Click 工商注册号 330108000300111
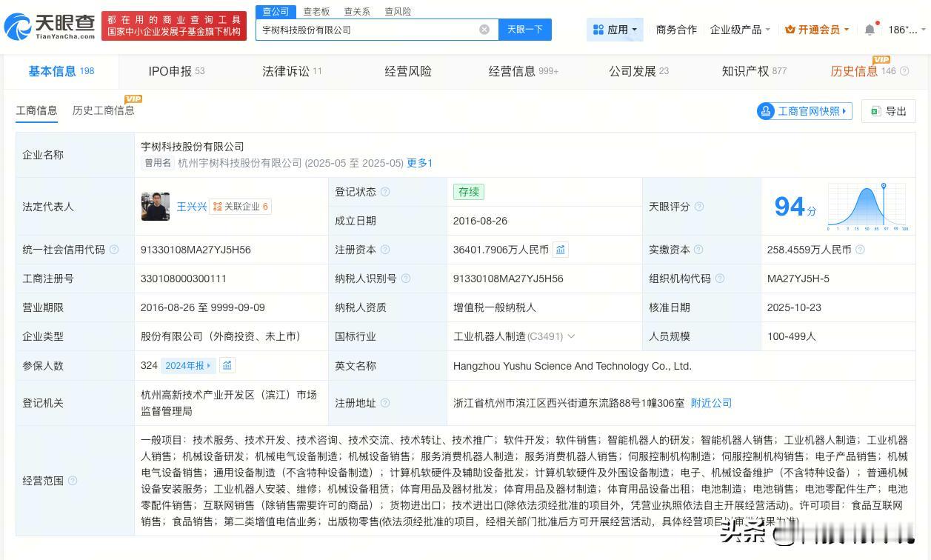 click(184, 279)
